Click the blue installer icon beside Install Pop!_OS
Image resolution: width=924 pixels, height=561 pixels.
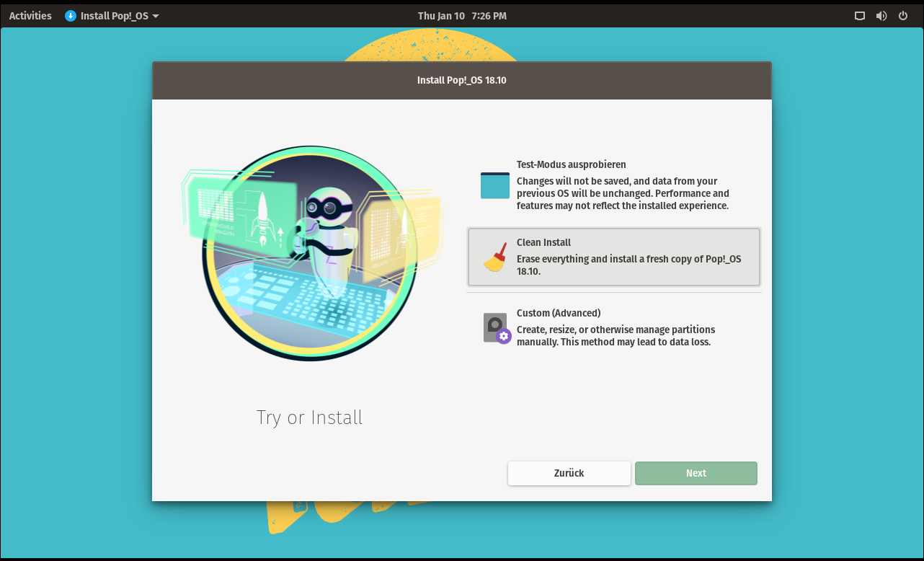point(71,16)
